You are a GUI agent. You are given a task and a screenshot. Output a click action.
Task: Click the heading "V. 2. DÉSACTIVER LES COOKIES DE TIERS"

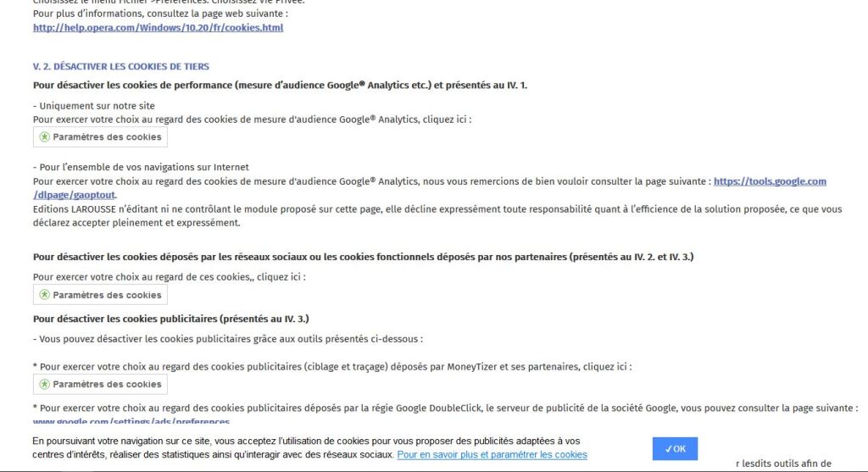coord(121,66)
